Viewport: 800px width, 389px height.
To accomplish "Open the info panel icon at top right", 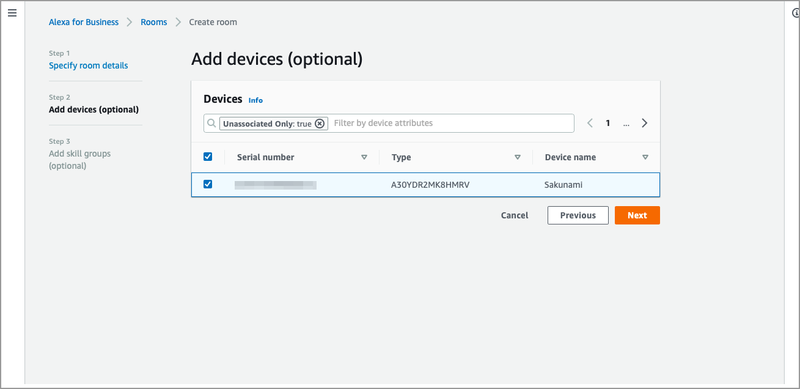I will pyautogui.click(x=796, y=13).
